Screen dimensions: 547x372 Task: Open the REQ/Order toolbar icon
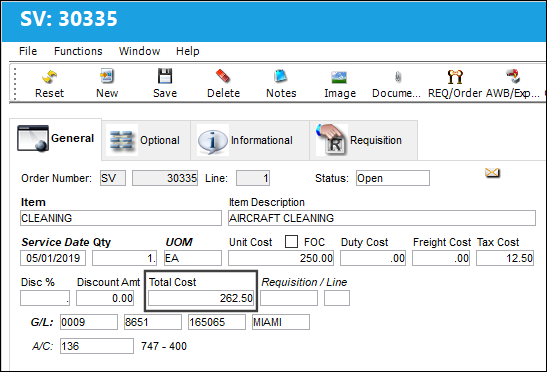click(455, 76)
